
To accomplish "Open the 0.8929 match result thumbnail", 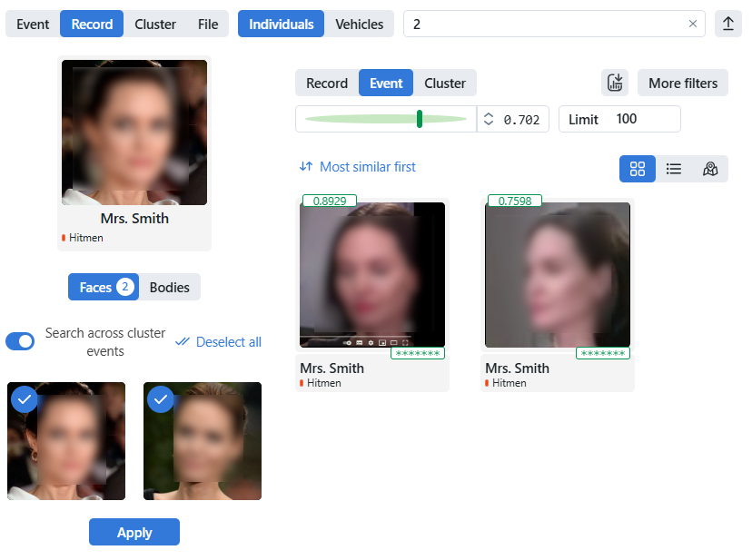I will point(371,275).
